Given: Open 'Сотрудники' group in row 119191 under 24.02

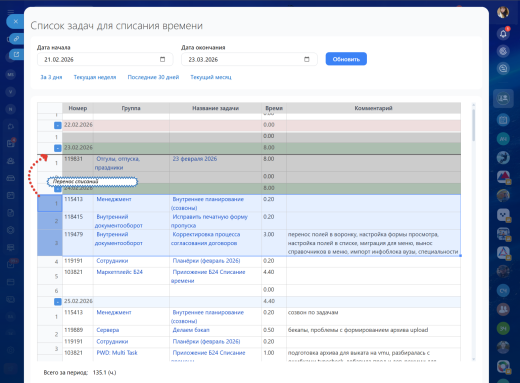Looking at the screenshot, I should (x=112, y=260).
